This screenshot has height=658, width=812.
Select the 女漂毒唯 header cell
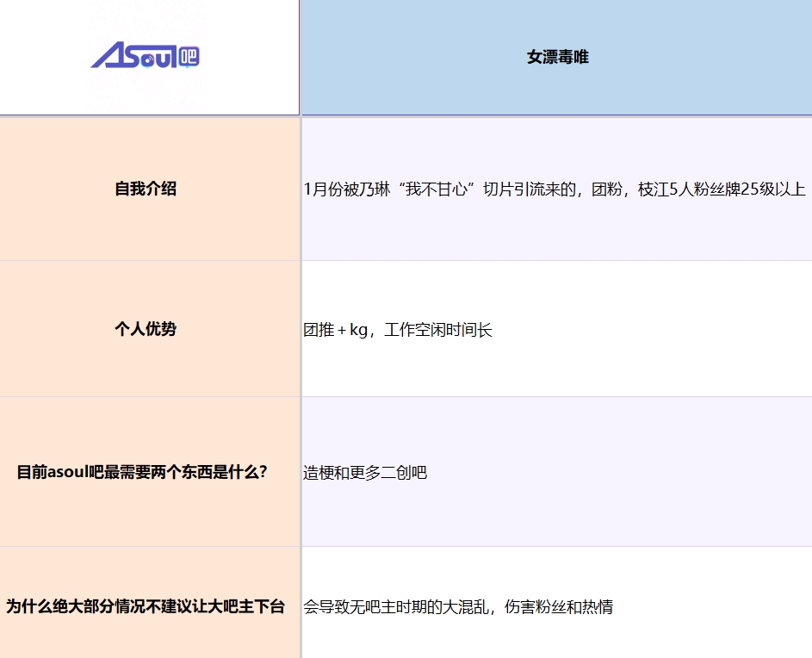coord(557,57)
